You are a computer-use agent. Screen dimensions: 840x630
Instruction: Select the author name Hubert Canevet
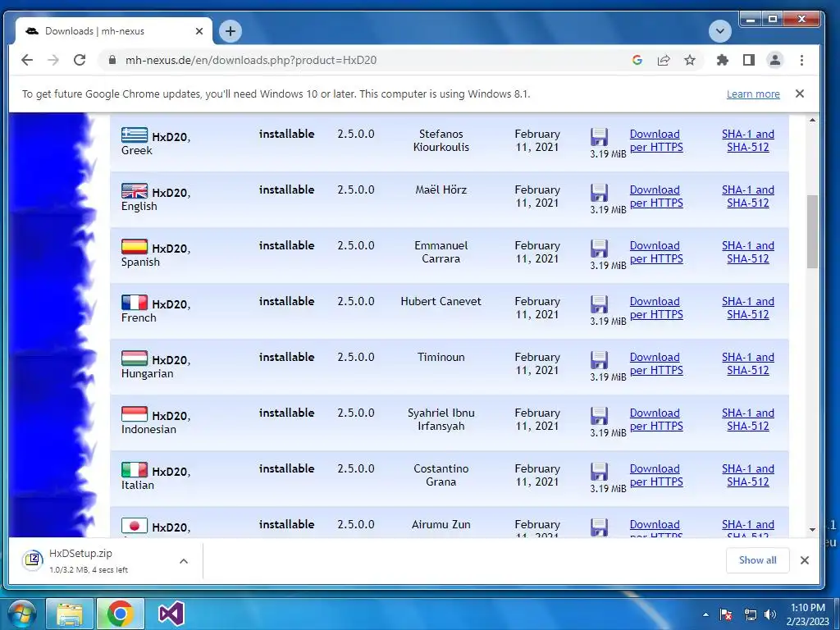(441, 301)
